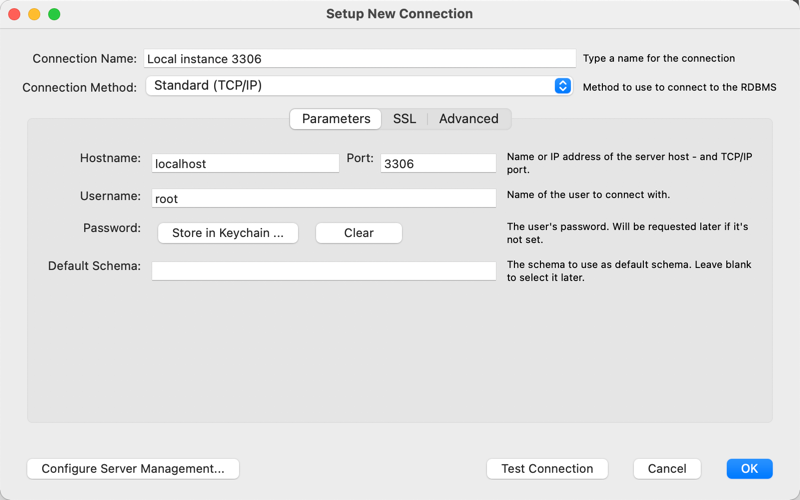Image resolution: width=800 pixels, height=500 pixels.
Task: Select the Standard (TCP/IP) combo box
Action: point(359,86)
